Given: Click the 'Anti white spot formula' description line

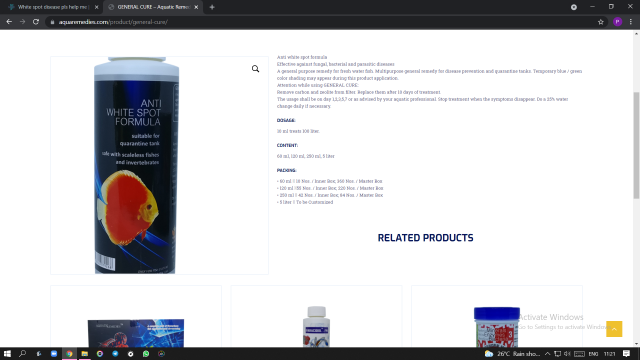Looking at the screenshot, I should [302, 57].
